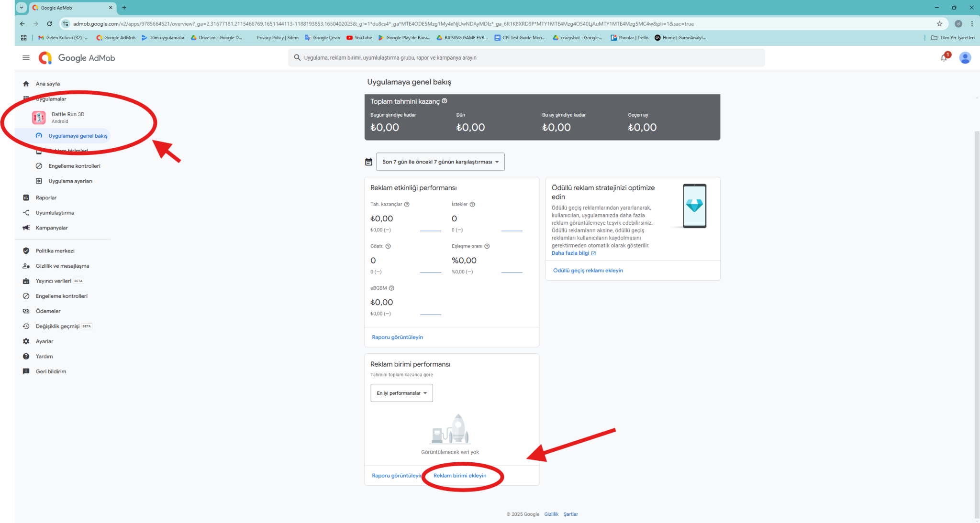
Task: Open Raporlar in the sidebar
Action: pyautogui.click(x=46, y=197)
